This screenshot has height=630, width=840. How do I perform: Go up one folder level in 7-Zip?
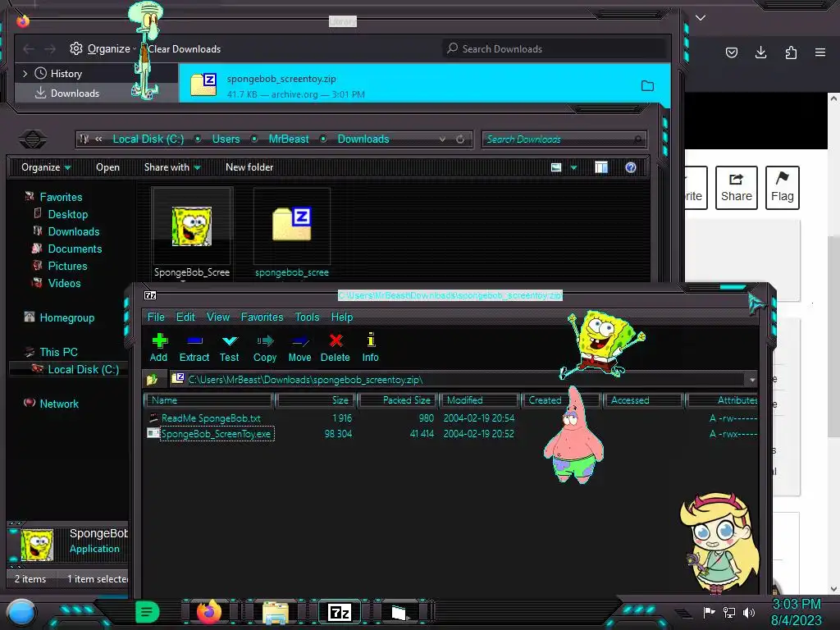coord(152,380)
